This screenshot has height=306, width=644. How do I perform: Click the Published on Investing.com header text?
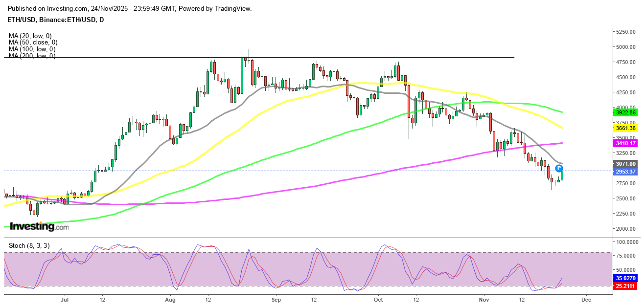(x=130, y=9)
